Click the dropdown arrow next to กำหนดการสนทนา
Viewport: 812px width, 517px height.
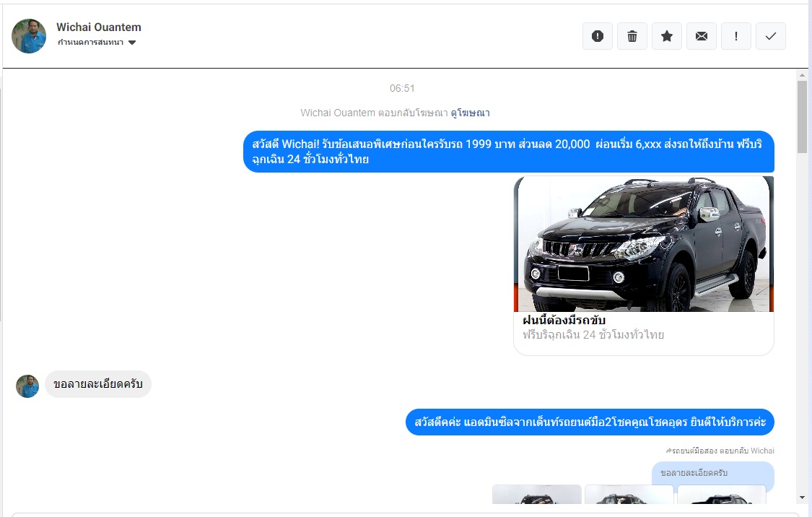(132, 43)
